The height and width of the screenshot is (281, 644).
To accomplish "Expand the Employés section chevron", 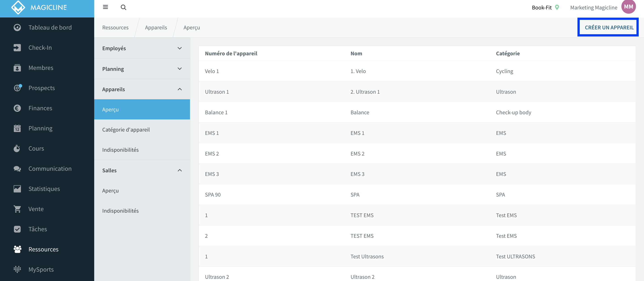I will pyautogui.click(x=179, y=48).
